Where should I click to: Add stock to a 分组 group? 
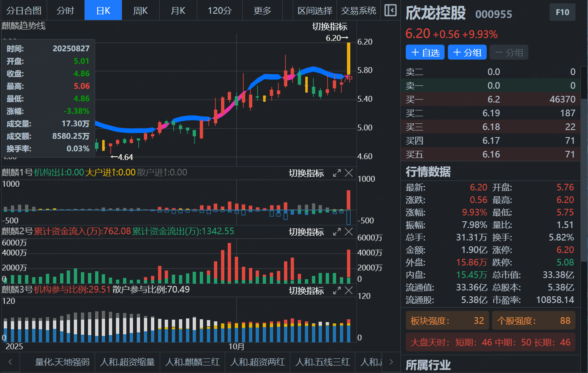click(467, 53)
